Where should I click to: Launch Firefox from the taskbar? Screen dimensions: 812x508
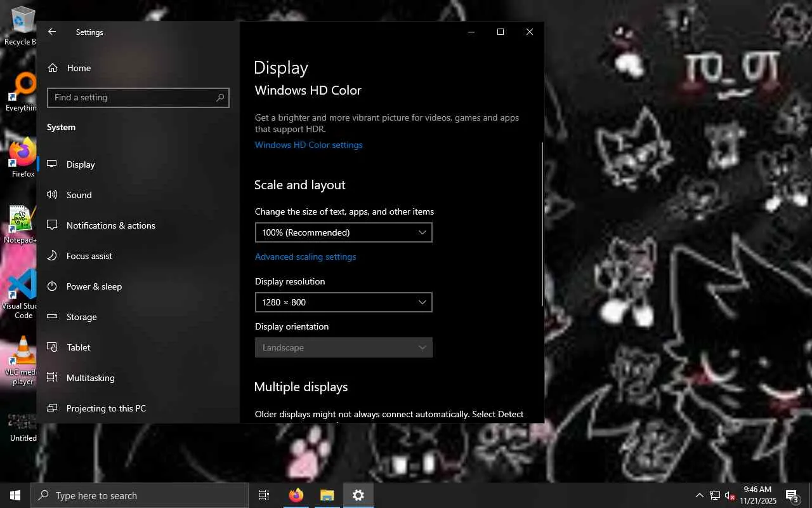[296, 495]
